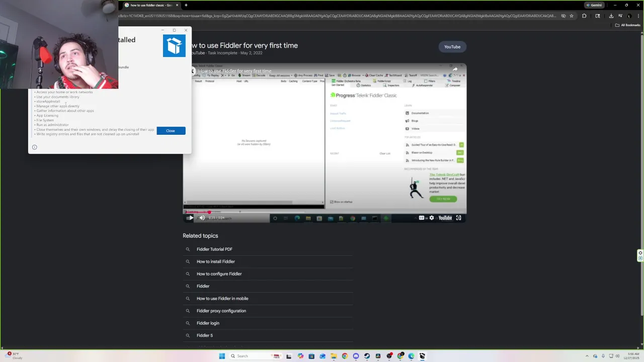Open Chrome downloads icon
The image size is (644, 362).
click(611, 16)
